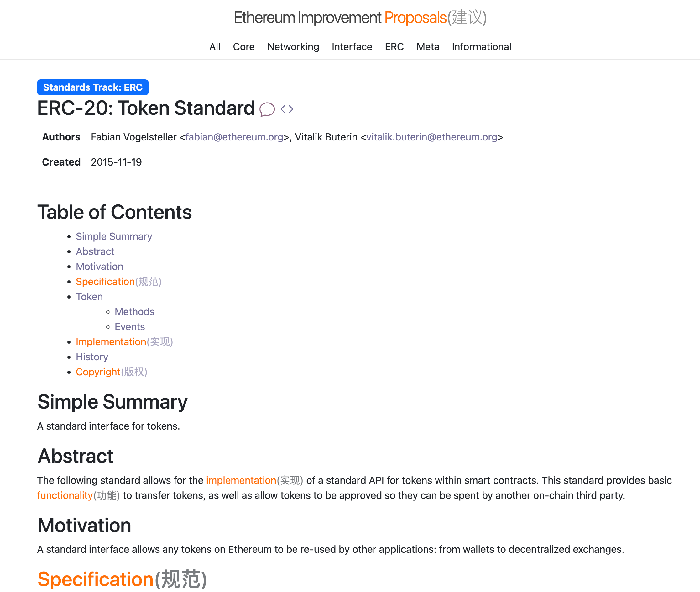The image size is (700, 592).
Task: Switch to the ERC category
Action: [394, 47]
